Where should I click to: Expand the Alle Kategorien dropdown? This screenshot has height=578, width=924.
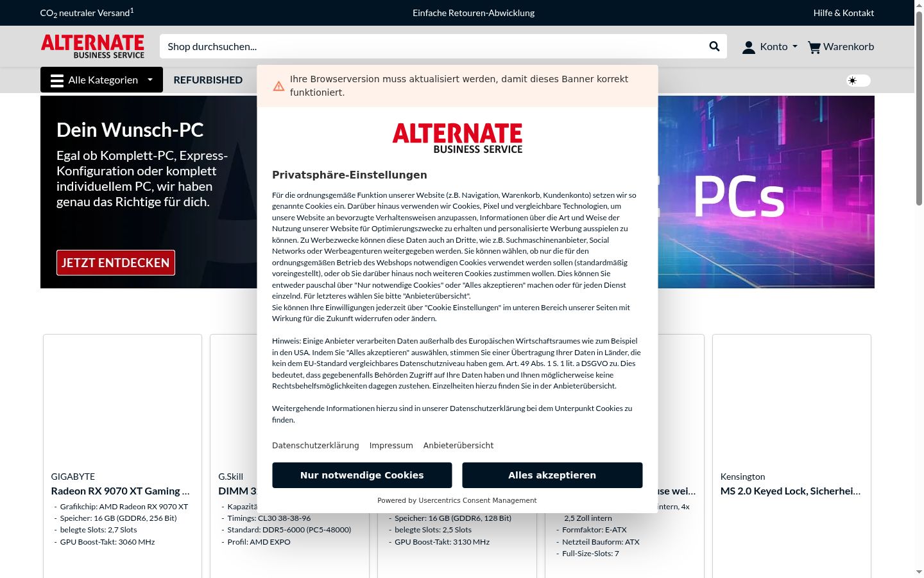coord(150,80)
